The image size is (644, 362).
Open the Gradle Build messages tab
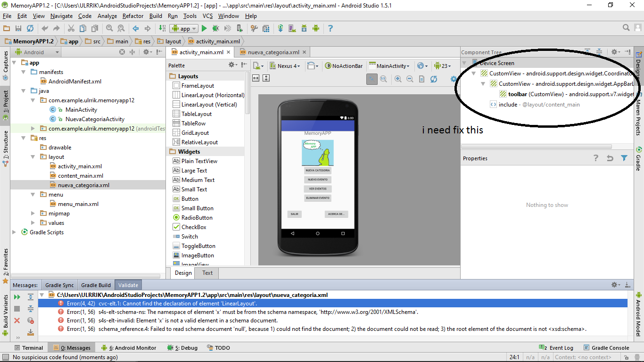96,285
